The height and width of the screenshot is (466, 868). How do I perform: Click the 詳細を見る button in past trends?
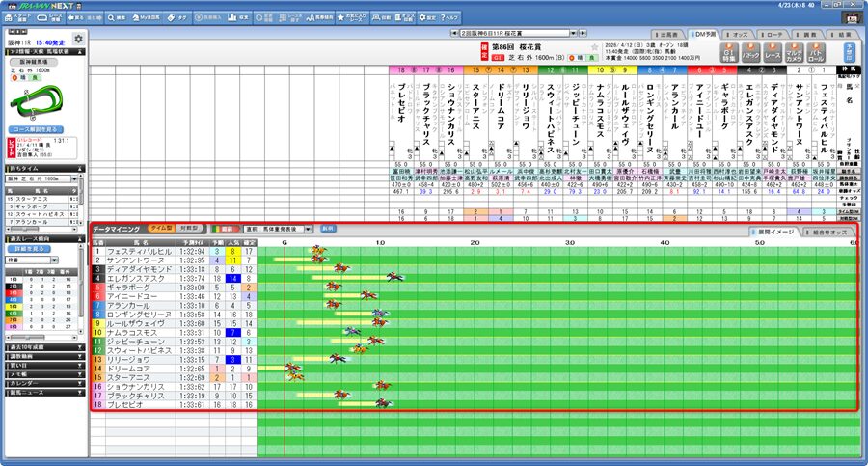pos(29,249)
